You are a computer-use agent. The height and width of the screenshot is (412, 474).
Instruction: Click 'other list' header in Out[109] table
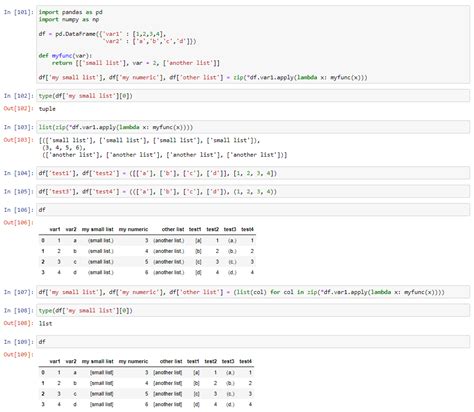[171, 361]
